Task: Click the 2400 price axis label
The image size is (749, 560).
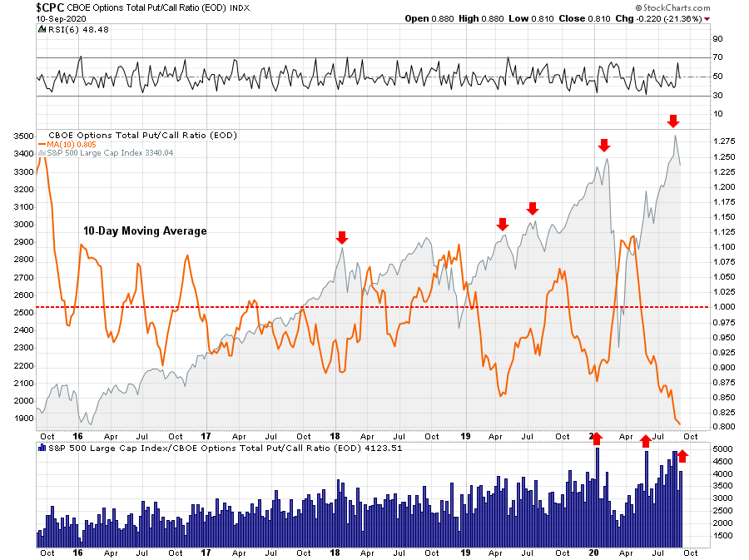Action: click(x=24, y=330)
